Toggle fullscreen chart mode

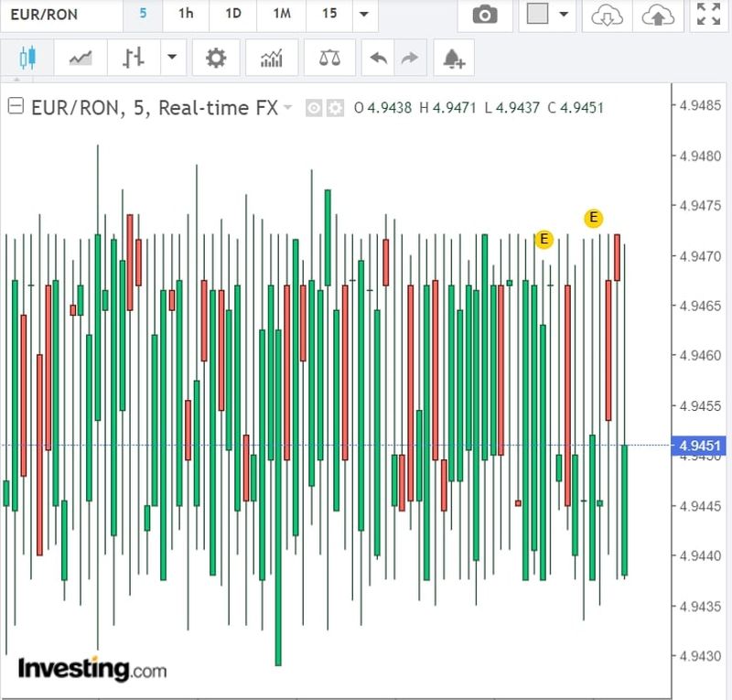[x=707, y=15]
